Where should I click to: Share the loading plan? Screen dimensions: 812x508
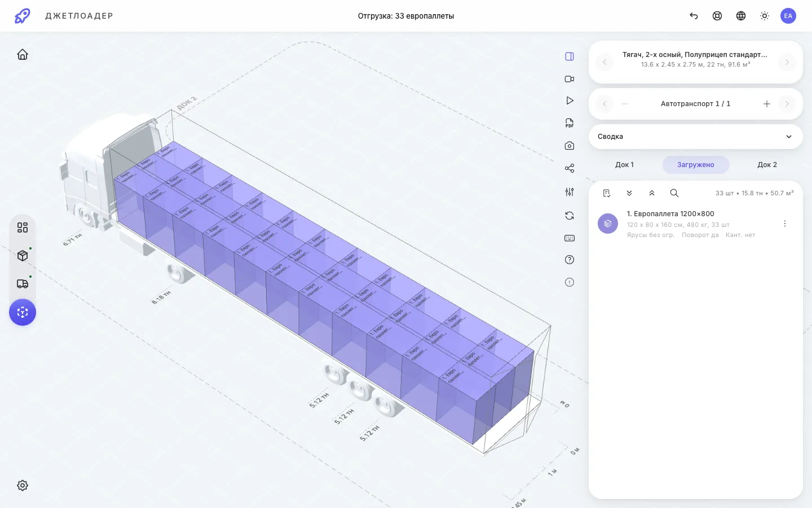click(x=570, y=168)
